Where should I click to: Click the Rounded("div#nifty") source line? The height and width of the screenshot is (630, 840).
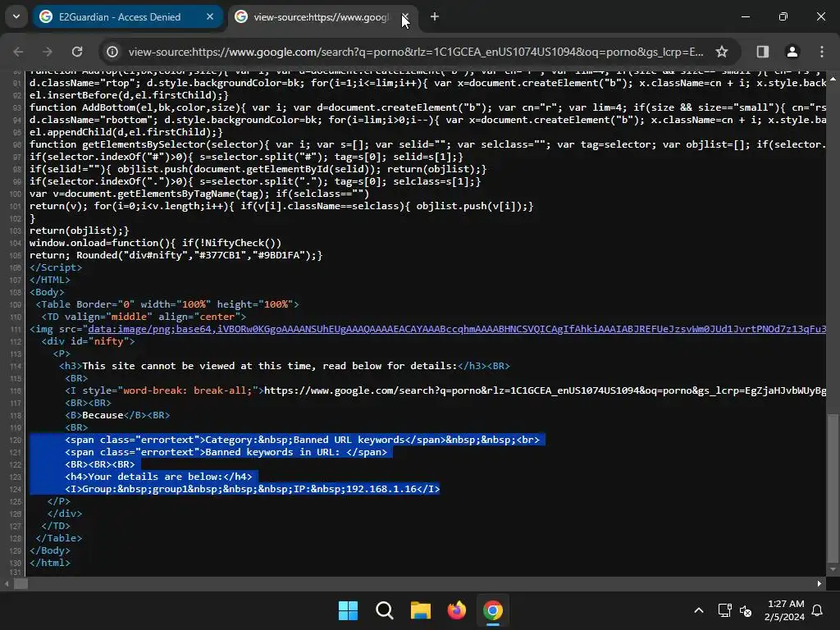176,255
